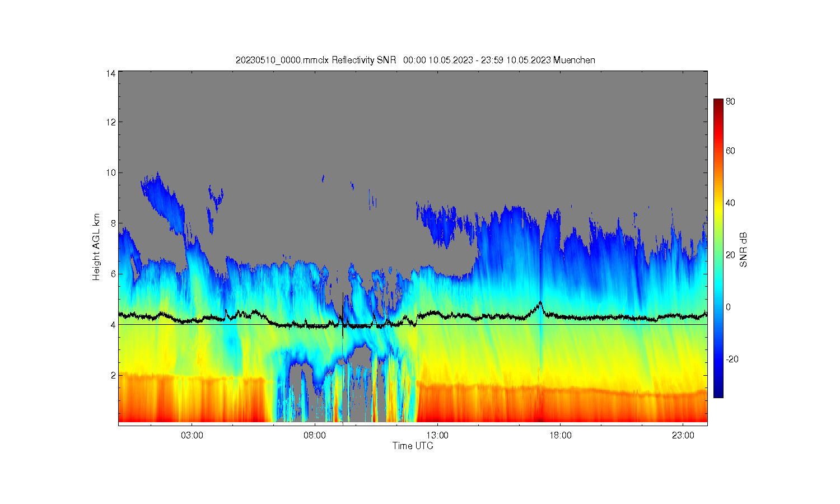The width and height of the screenshot is (840, 504).
Task: Click the height tick label 6
Action: pyautogui.click(x=114, y=274)
